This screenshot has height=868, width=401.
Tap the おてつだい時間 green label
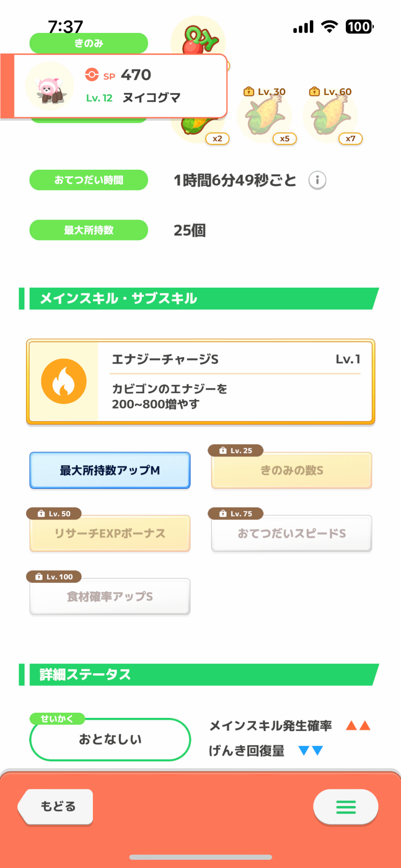(x=89, y=180)
